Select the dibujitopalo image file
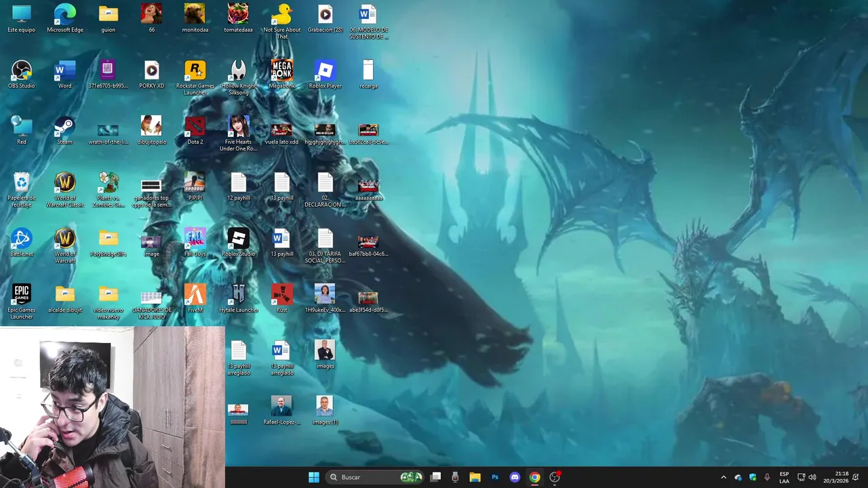Viewport: 868px width, 488px height. pyautogui.click(x=151, y=131)
